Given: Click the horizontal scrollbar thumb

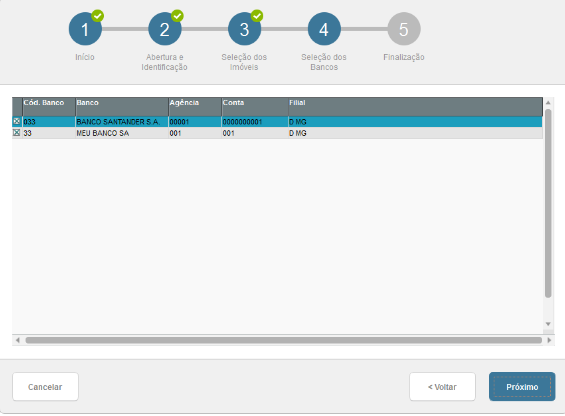Looking at the screenshot, I should 284,340.
